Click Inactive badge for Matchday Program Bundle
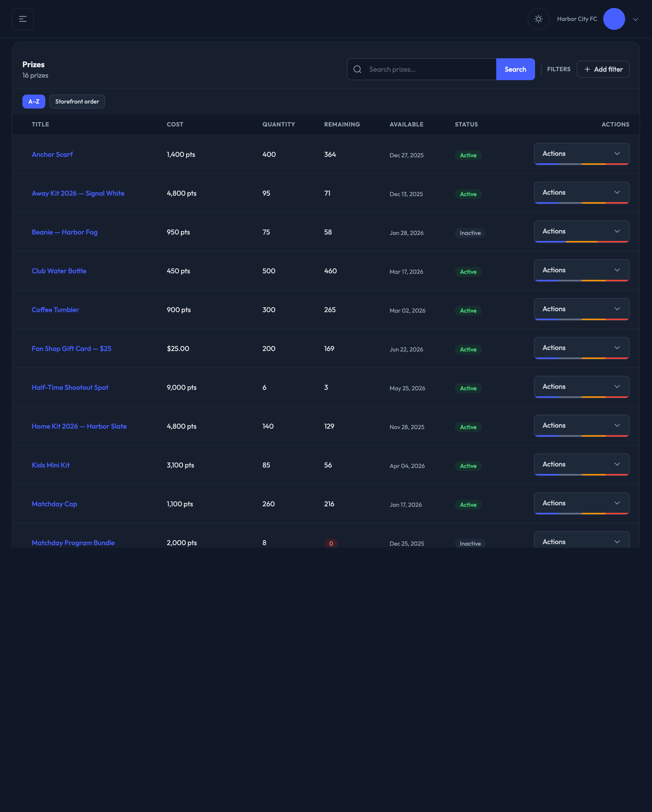The height and width of the screenshot is (812, 652). [470, 543]
